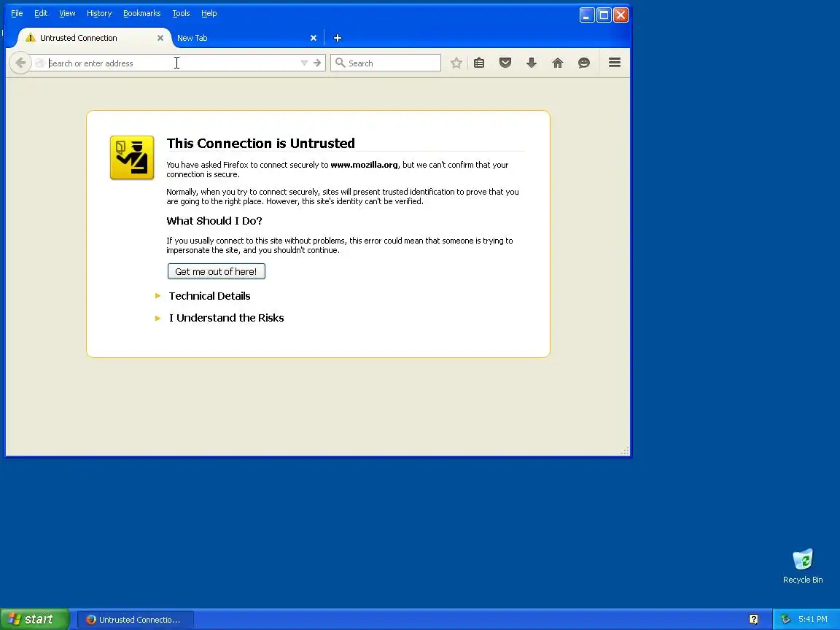The image size is (840, 630).
Task: Bookmark this page with the star icon
Action: [x=456, y=63]
